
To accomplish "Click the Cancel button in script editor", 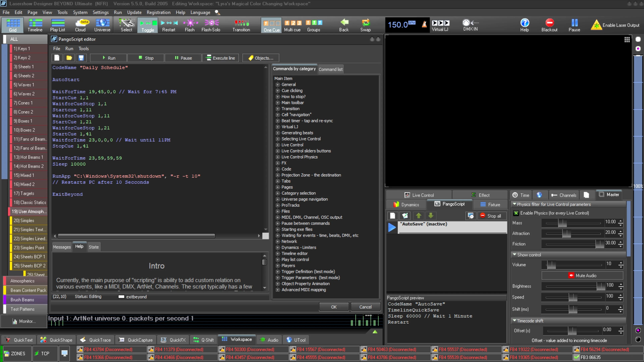I will pos(365,307).
